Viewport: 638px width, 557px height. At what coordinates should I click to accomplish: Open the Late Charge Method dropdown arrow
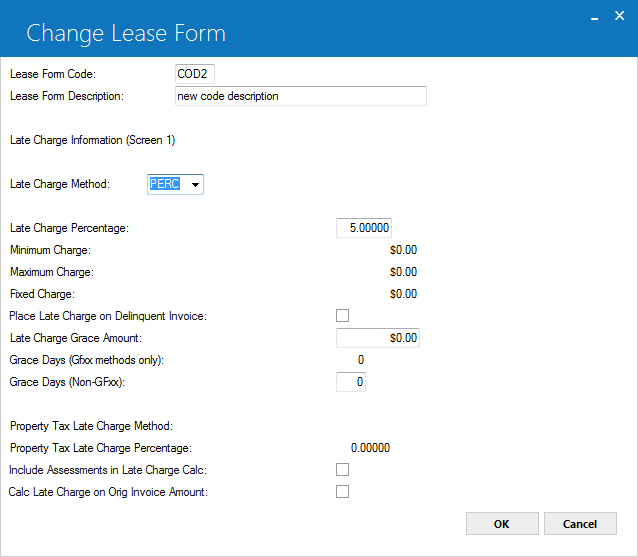pos(195,185)
